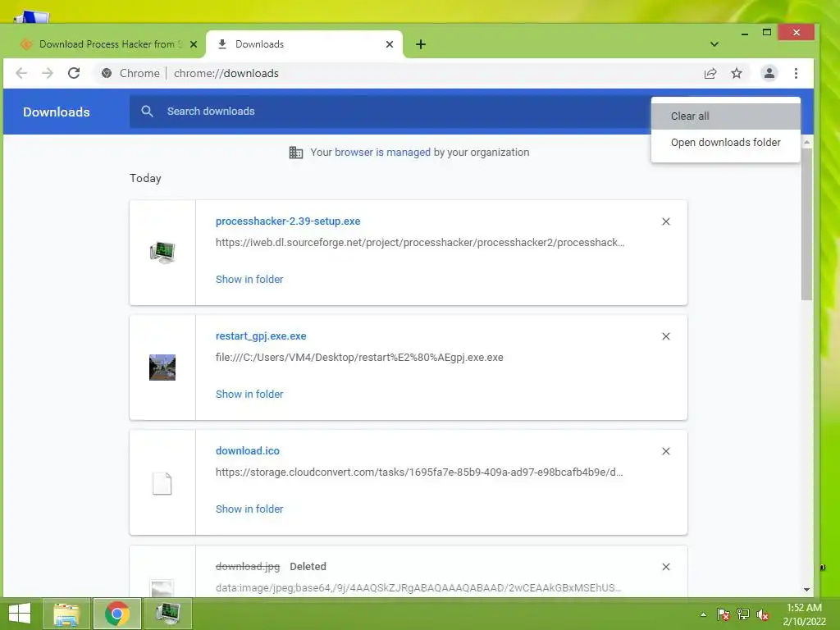
Task: Expand the tab search chevron
Action: tap(714, 44)
